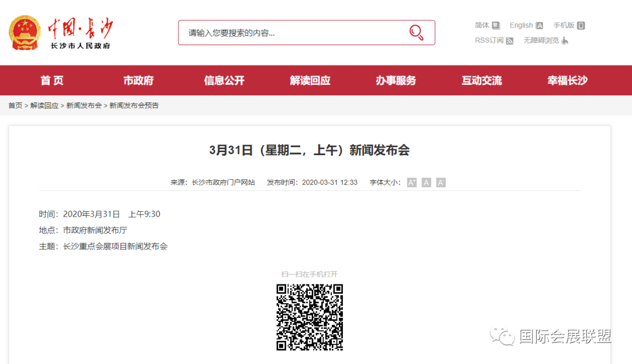Click the 简体 link text
632x364 pixels.
(482, 25)
